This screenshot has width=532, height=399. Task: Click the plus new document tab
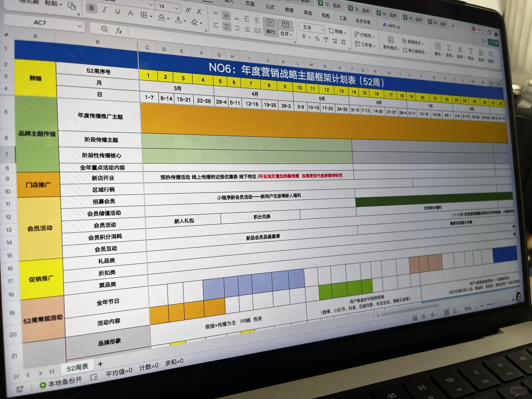(453, 25)
